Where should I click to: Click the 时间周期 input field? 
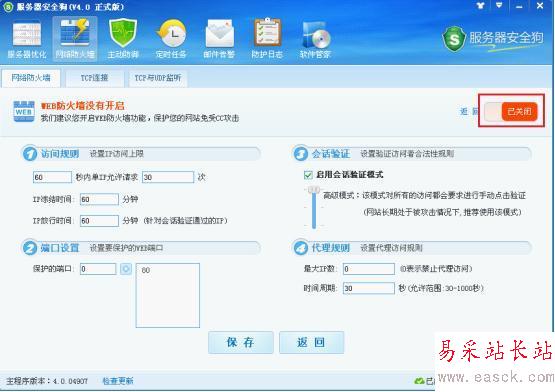369,288
